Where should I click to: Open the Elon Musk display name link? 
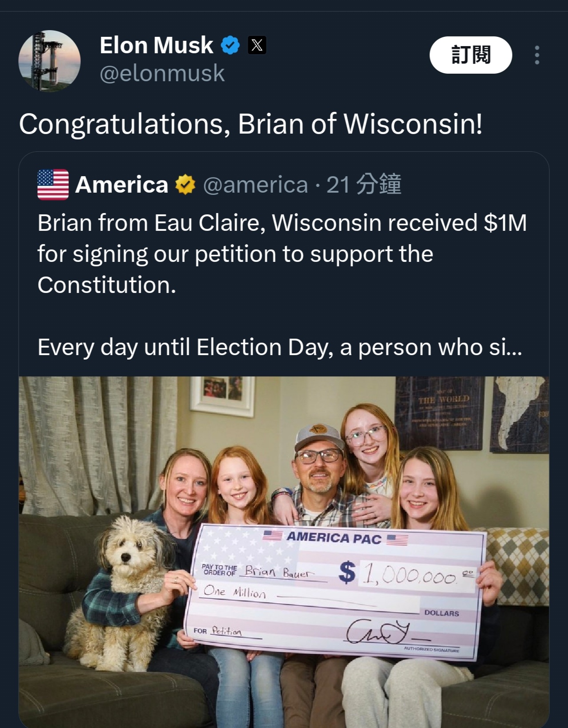click(156, 45)
